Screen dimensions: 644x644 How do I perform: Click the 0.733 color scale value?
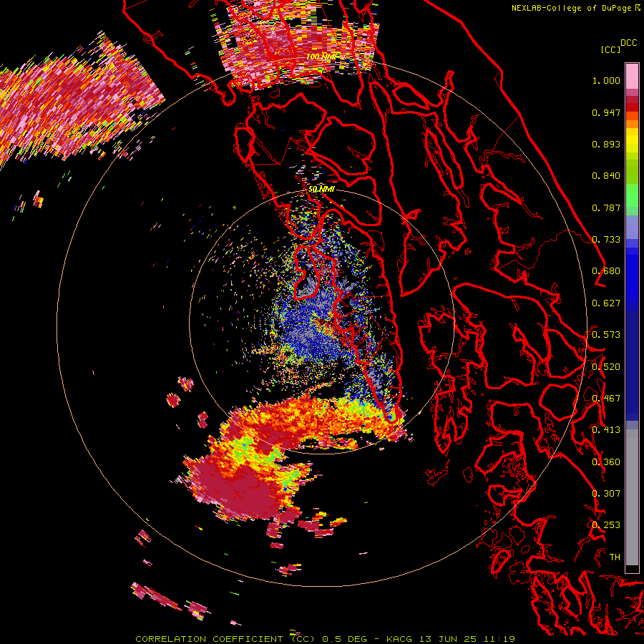pos(606,240)
